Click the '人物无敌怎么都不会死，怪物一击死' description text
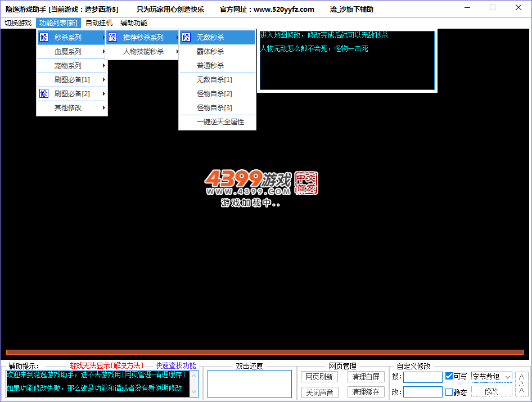This screenshot has width=532, height=402. point(314,48)
